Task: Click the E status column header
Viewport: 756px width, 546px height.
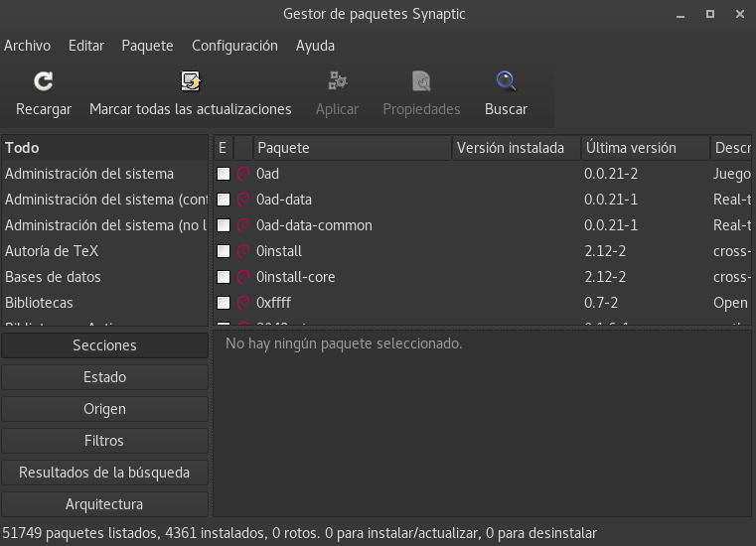Action: 224,148
